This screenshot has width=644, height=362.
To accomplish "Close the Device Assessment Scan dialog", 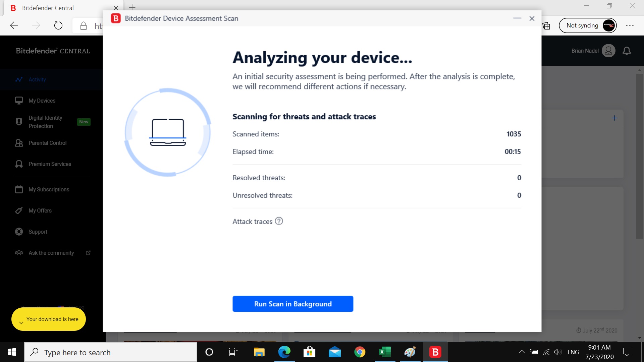I will (532, 18).
